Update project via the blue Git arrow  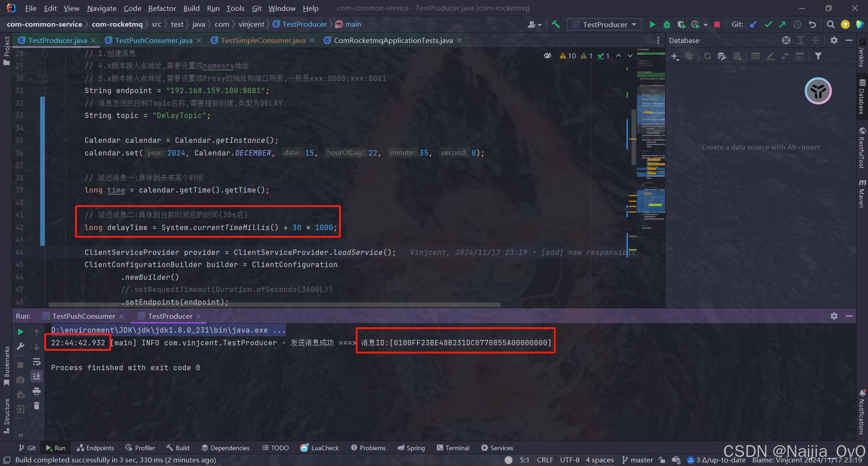coord(753,24)
